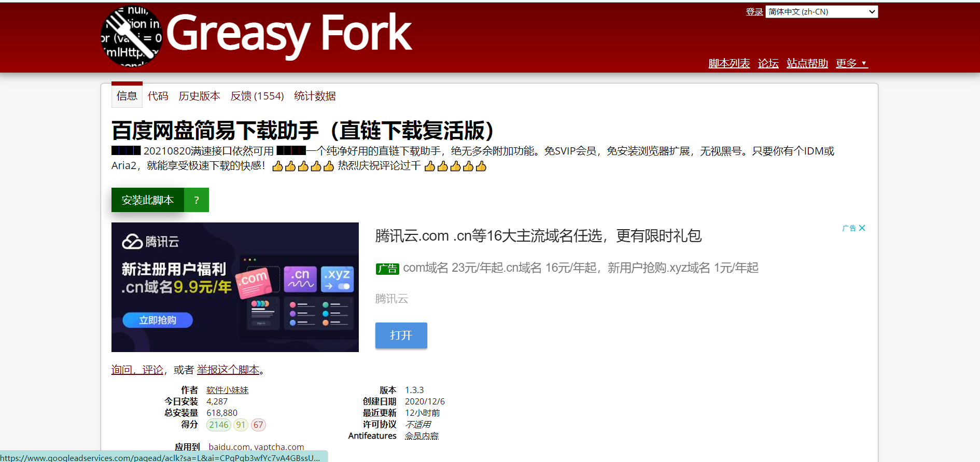980x462 pixels.
Task: Open the language selection dropdown
Action: [x=821, y=11]
